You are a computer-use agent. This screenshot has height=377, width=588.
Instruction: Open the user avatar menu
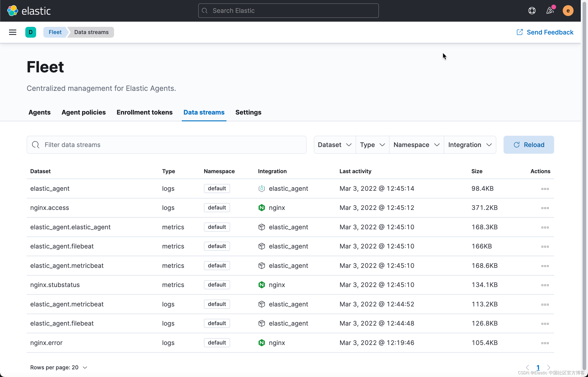pyautogui.click(x=568, y=11)
